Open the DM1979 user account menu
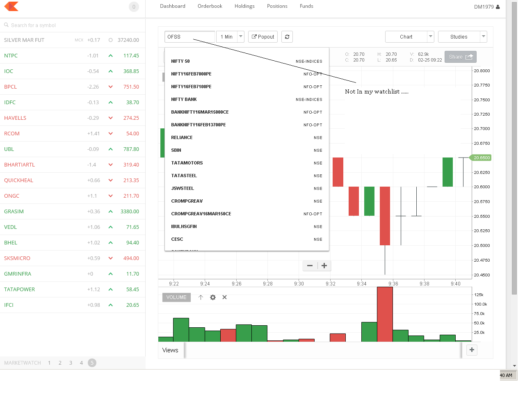 pos(487,7)
